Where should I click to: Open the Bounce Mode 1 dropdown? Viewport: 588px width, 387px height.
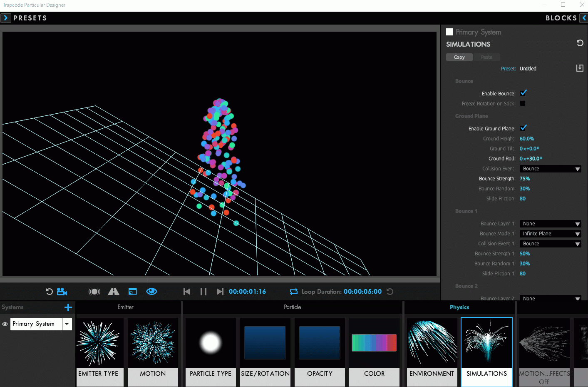click(550, 234)
